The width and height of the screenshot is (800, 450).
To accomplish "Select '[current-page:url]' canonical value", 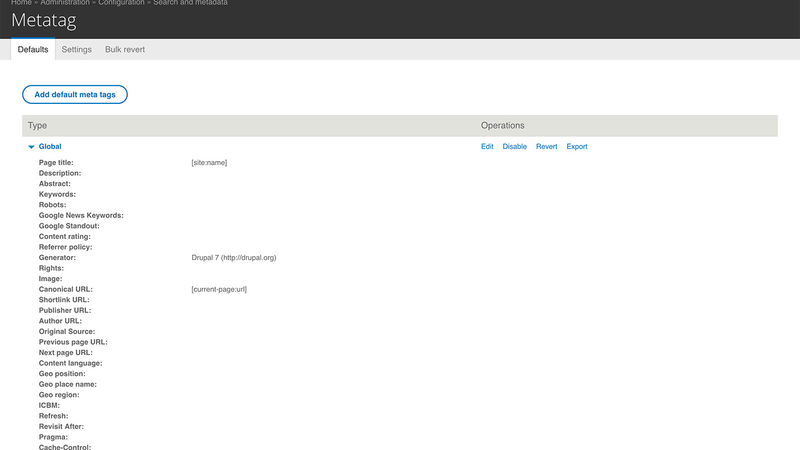I will click(x=219, y=289).
